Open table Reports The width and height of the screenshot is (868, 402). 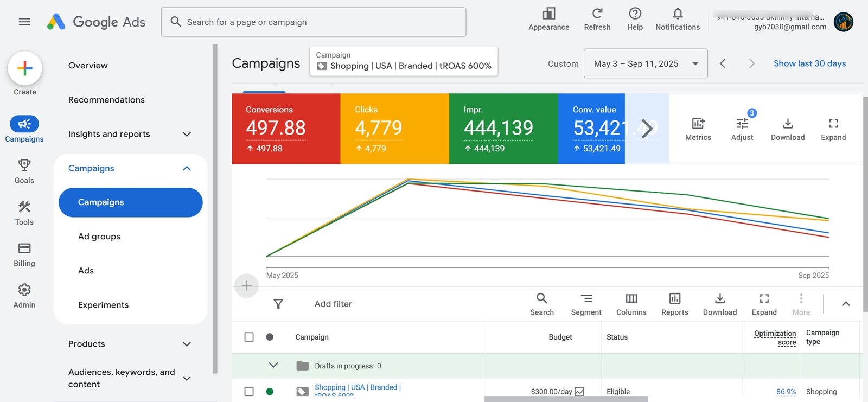675,304
